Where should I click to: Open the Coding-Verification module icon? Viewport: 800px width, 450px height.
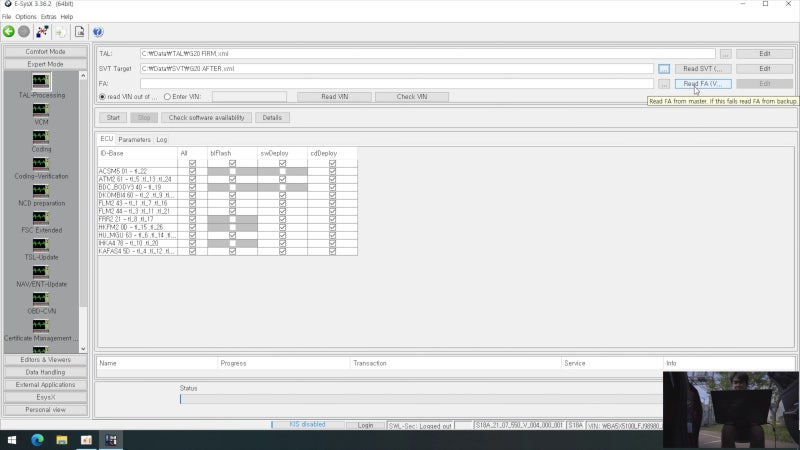pos(41,163)
